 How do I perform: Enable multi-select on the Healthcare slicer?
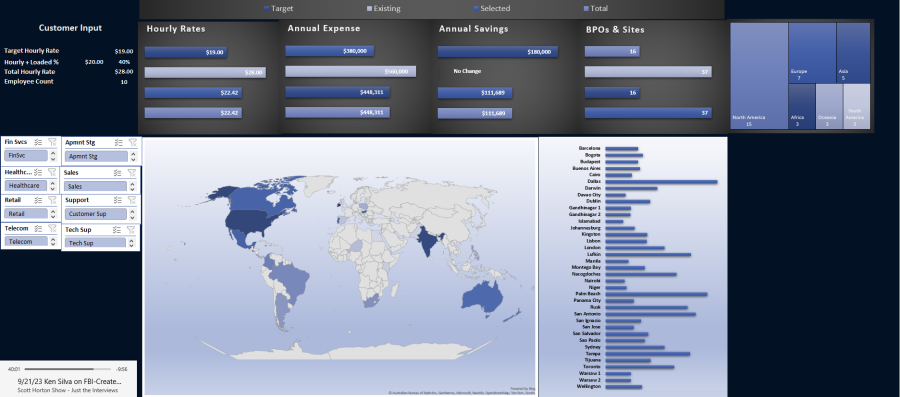click(38, 172)
